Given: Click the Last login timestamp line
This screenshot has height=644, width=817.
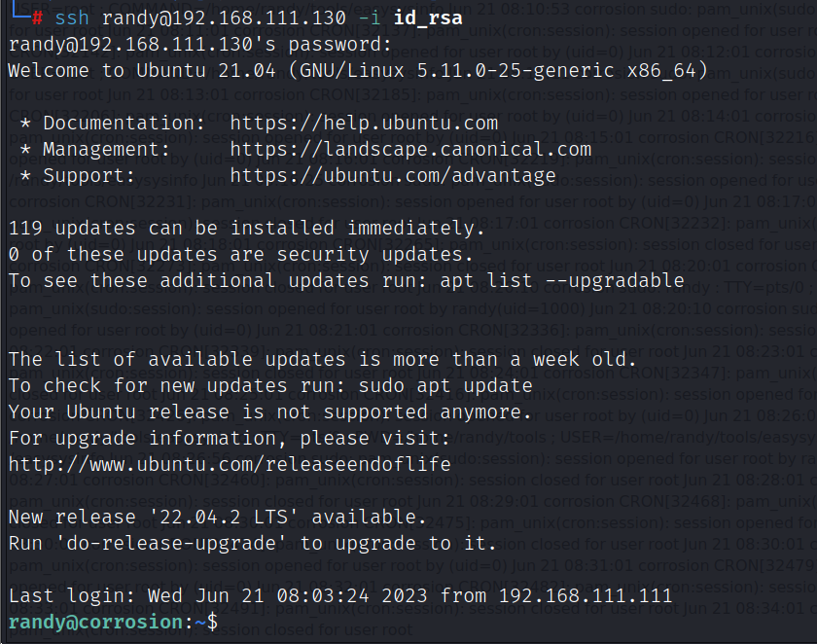Looking at the screenshot, I should click(340, 595).
